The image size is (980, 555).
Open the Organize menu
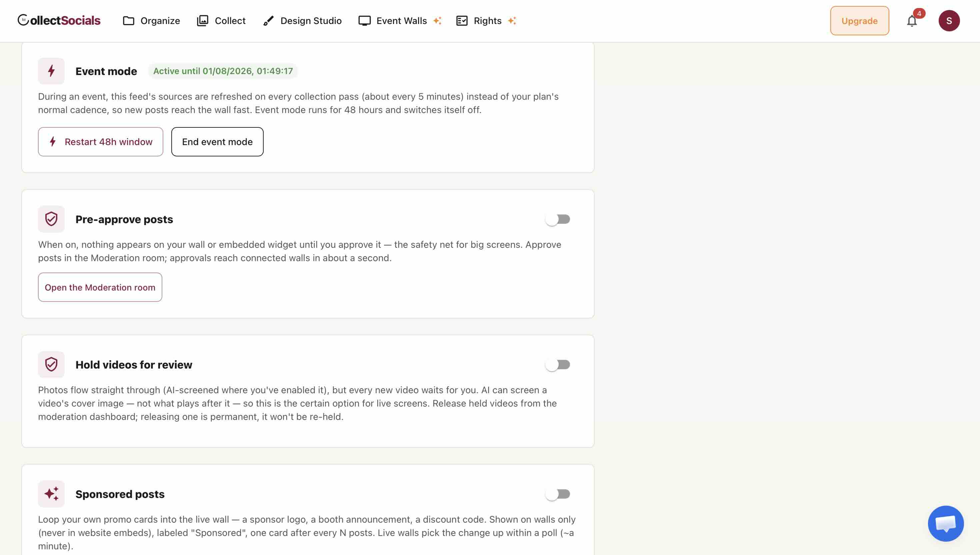coord(151,21)
